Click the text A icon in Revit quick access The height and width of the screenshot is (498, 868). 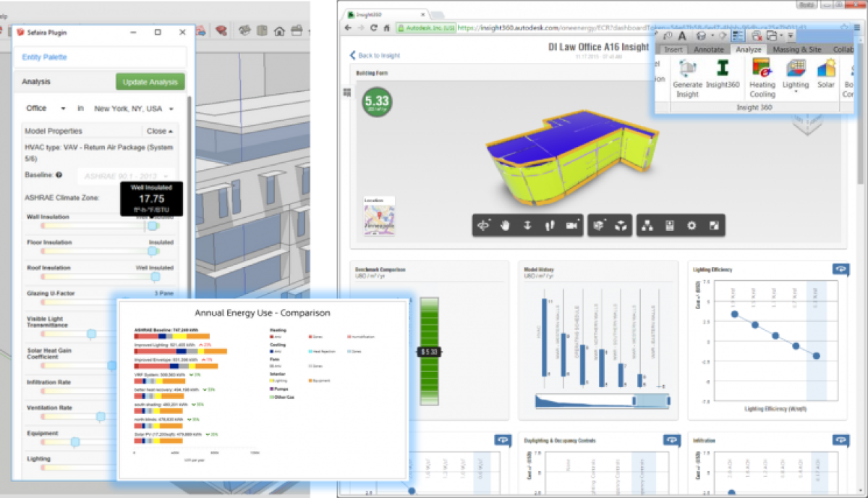click(x=682, y=35)
